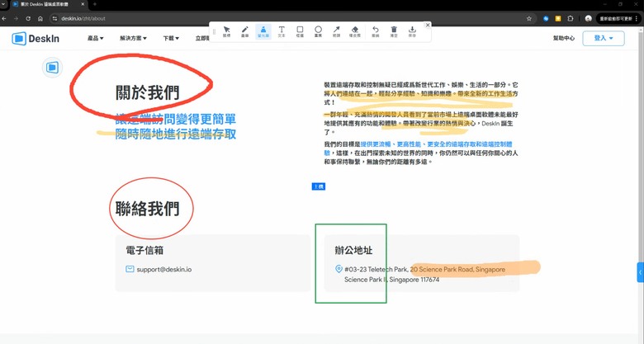Bookmark this page with the star icon

click(x=529, y=18)
